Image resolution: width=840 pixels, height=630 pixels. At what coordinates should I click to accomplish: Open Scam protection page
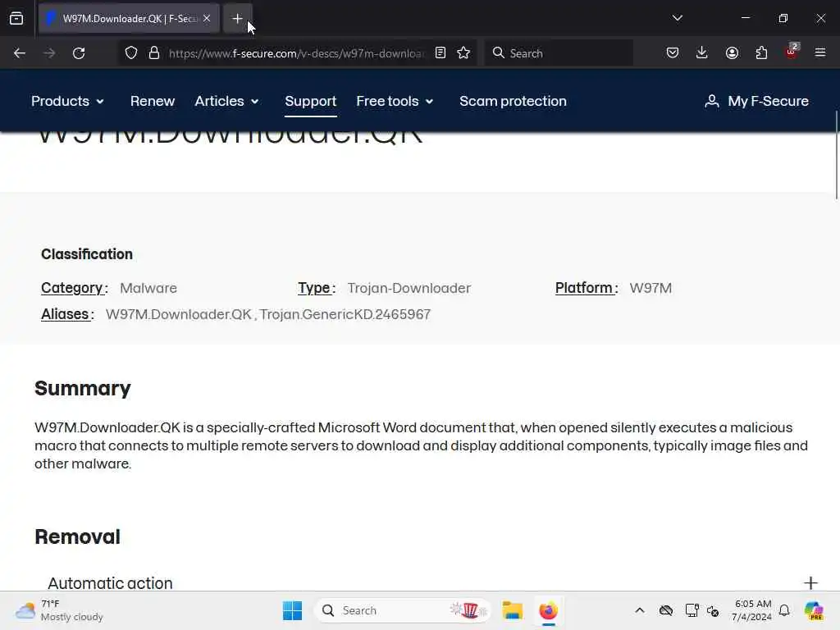click(x=514, y=101)
